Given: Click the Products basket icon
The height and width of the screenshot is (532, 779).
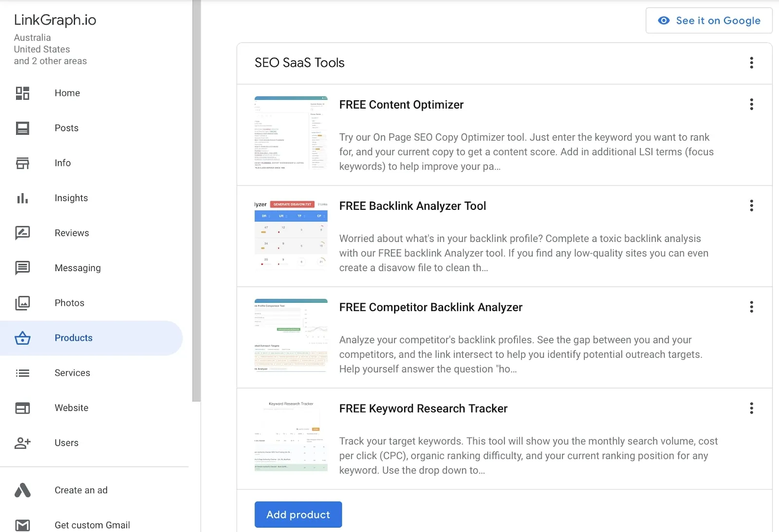Looking at the screenshot, I should click(x=22, y=338).
